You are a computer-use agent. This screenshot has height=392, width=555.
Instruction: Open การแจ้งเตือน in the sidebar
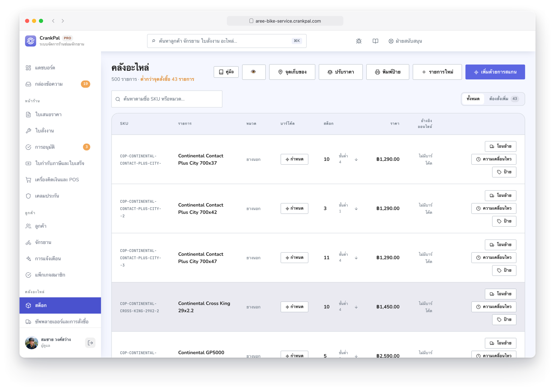pyautogui.click(x=60, y=259)
